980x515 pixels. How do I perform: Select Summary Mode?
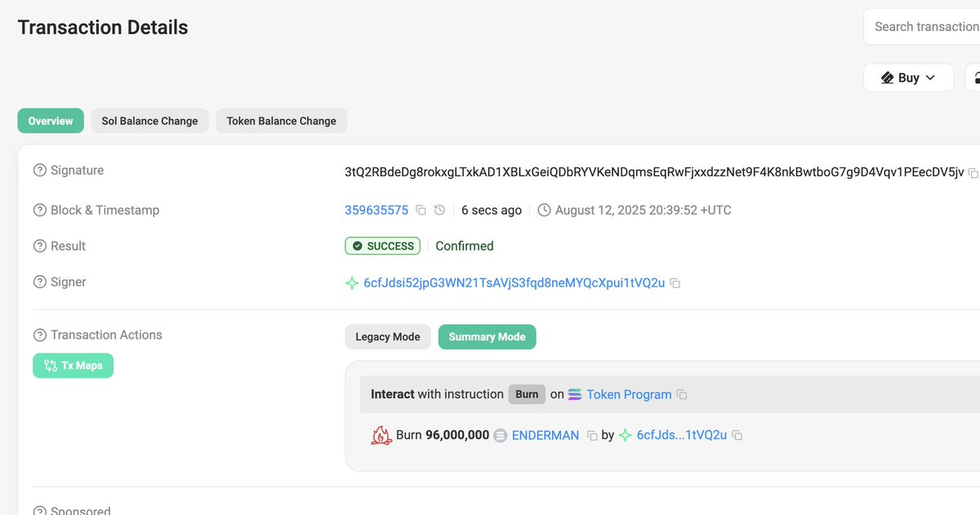coord(487,336)
